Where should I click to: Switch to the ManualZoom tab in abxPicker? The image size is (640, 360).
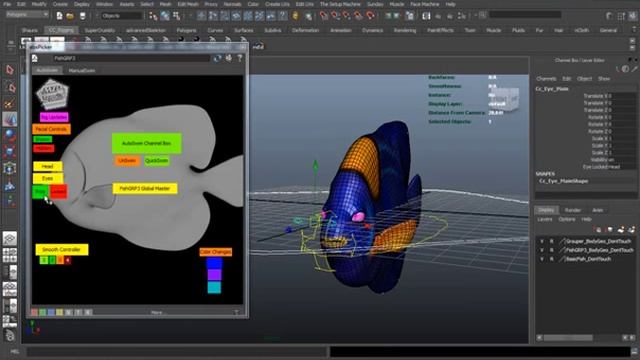pyautogui.click(x=82, y=71)
